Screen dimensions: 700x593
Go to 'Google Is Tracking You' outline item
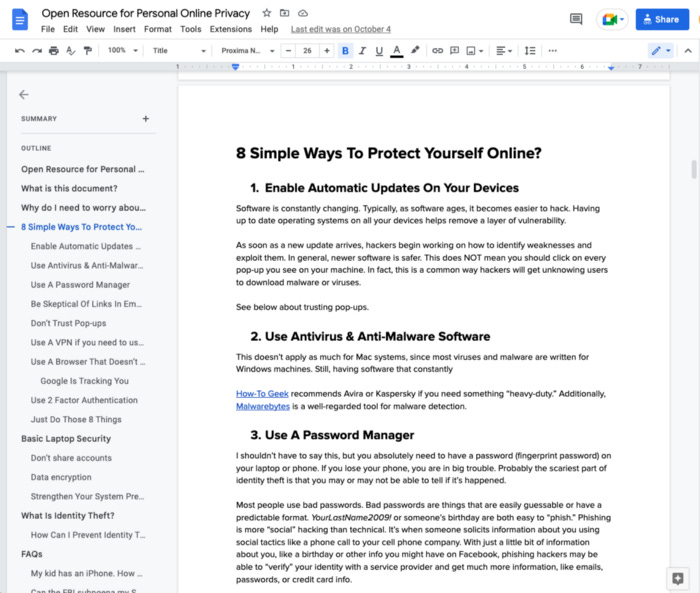84,381
